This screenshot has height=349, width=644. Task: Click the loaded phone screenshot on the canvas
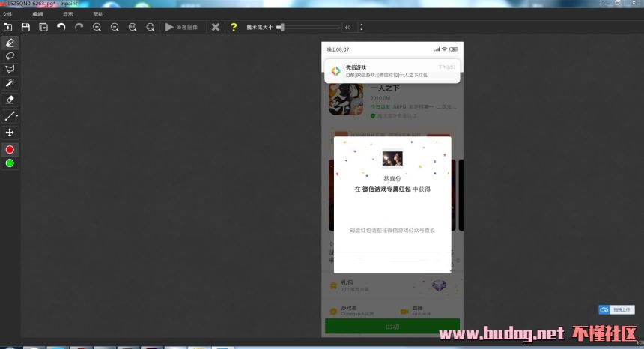pyautogui.click(x=392, y=189)
